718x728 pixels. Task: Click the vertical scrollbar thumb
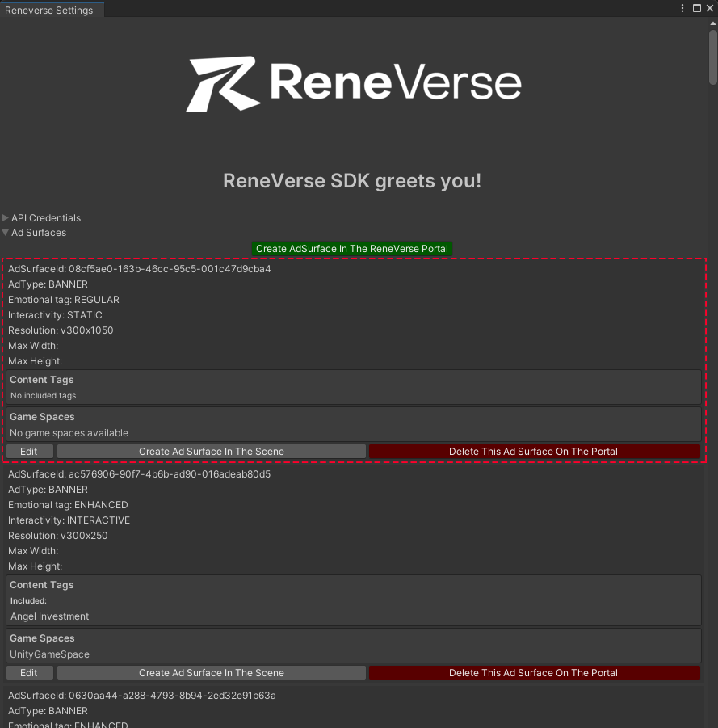pyautogui.click(x=713, y=57)
